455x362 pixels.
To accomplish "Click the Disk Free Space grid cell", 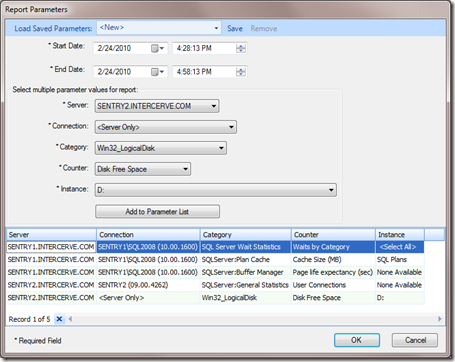I will point(333,298).
